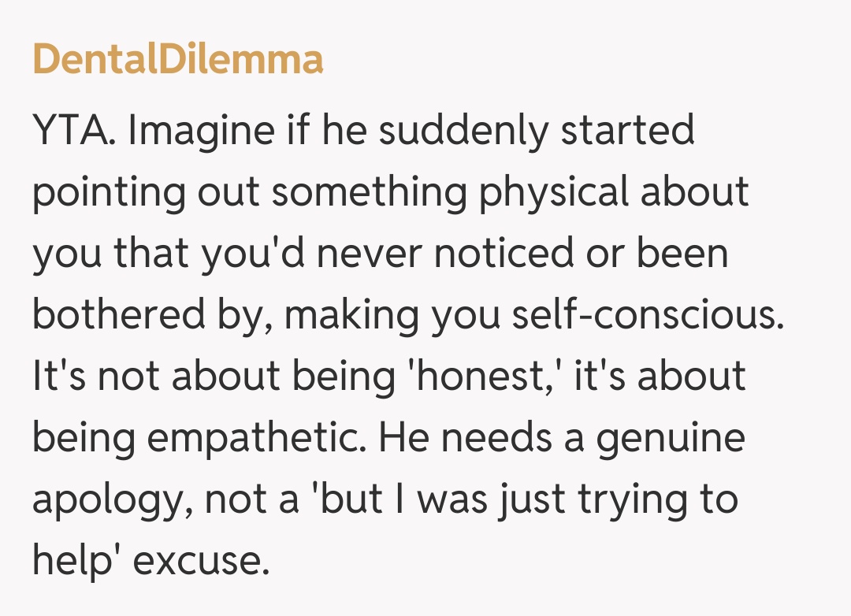Click the word 'self-conscious.' in the comment
The image size is (851, 616).
click(648, 315)
